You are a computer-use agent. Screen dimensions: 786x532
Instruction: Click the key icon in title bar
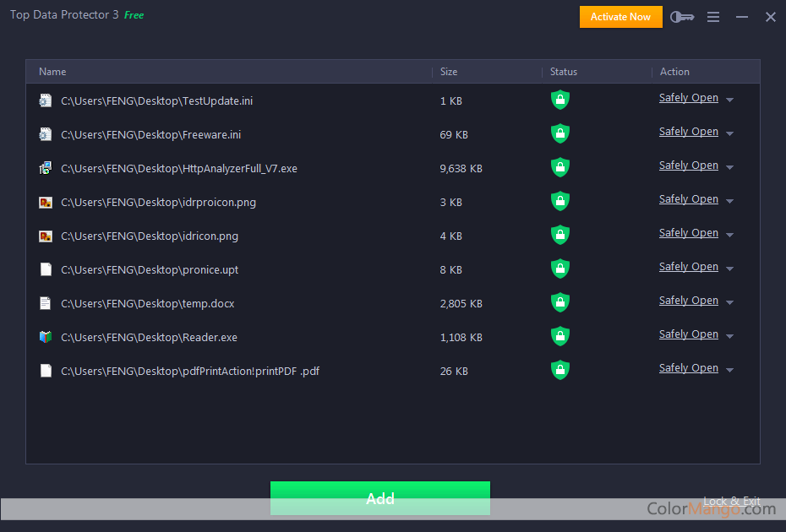coord(681,17)
